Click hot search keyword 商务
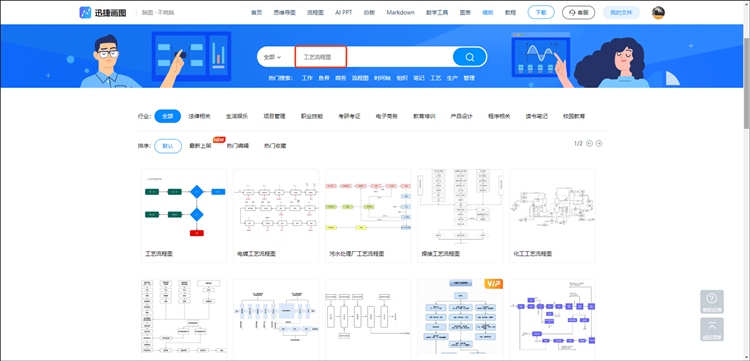This screenshot has height=361, width=750. 341,78
